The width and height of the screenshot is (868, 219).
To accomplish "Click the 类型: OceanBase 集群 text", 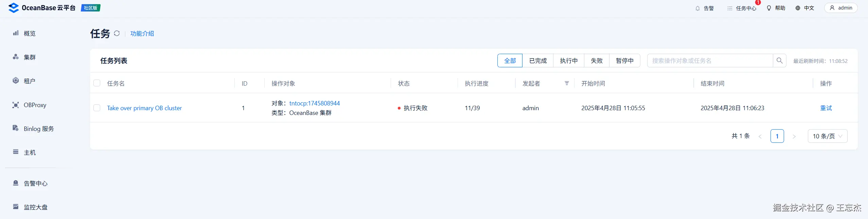I will [x=301, y=113].
